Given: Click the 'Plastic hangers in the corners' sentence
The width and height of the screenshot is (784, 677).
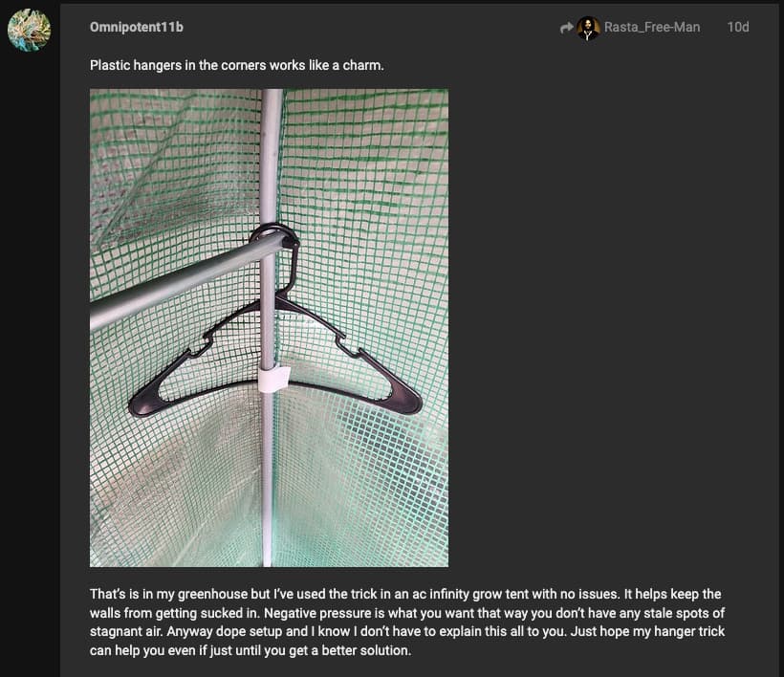Looking at the screenshot, I should pos(237,65).
